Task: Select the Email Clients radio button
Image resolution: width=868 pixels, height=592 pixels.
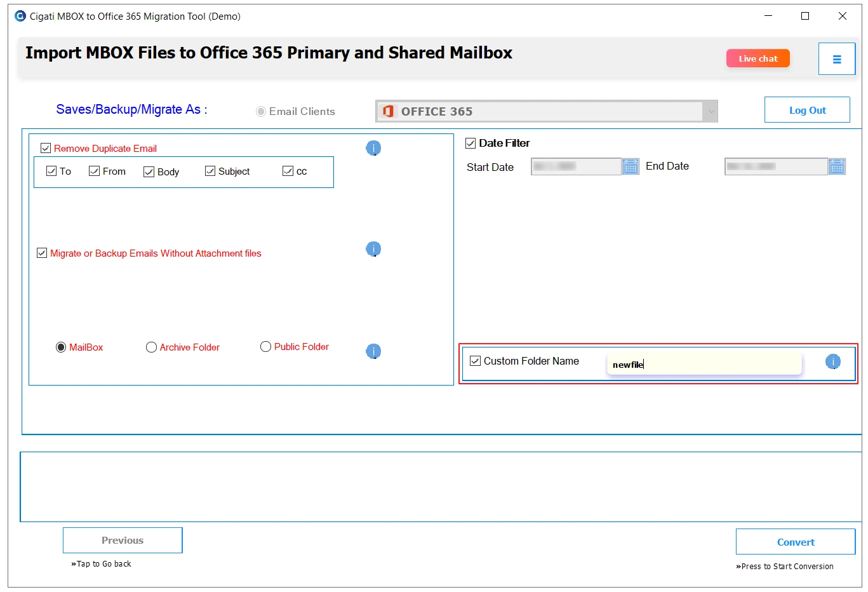Action: [x=260, y=111]
